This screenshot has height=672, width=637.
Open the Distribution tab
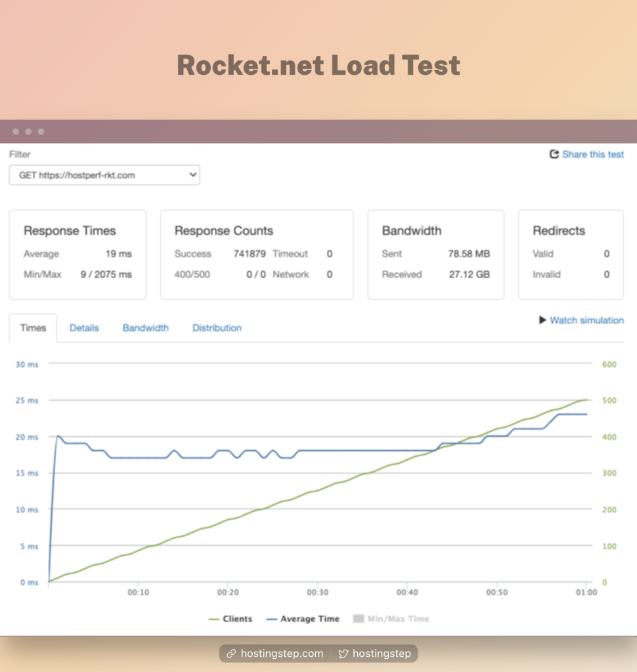pyautogui.click(x=217, y=328)
